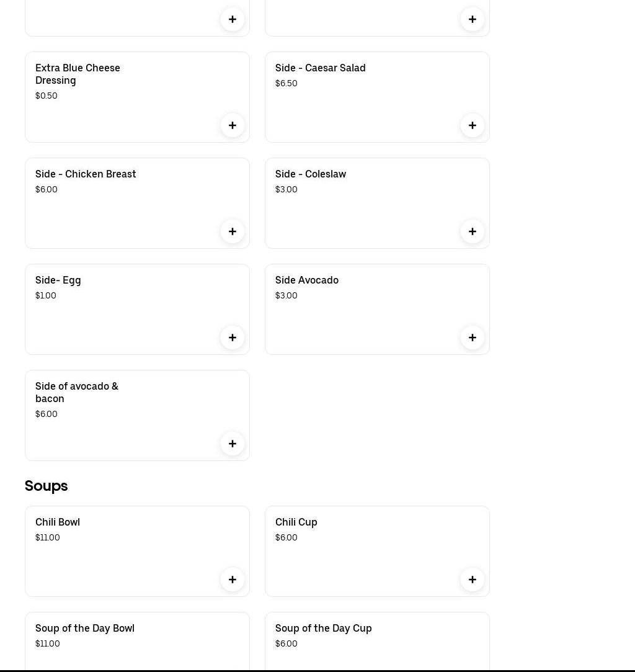Add Side- Egg using plus icon
Image resolution: width=635 pixels, height=672 pixels.
[233, 338]
